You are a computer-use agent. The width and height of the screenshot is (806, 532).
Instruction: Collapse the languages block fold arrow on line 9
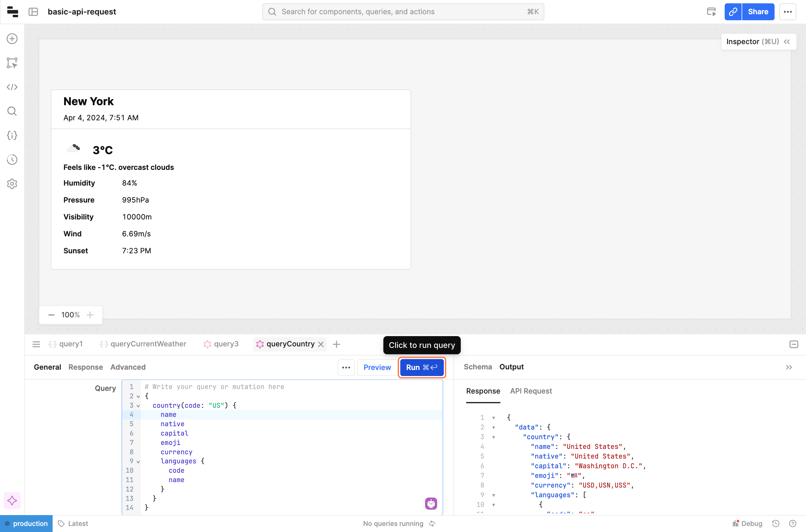pos(138,462)
